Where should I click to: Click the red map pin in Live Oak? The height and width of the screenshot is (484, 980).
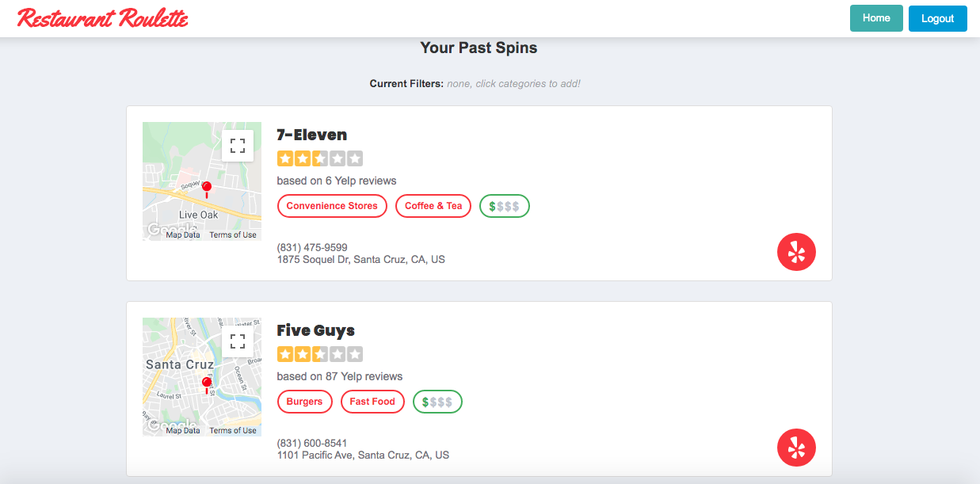207,188
